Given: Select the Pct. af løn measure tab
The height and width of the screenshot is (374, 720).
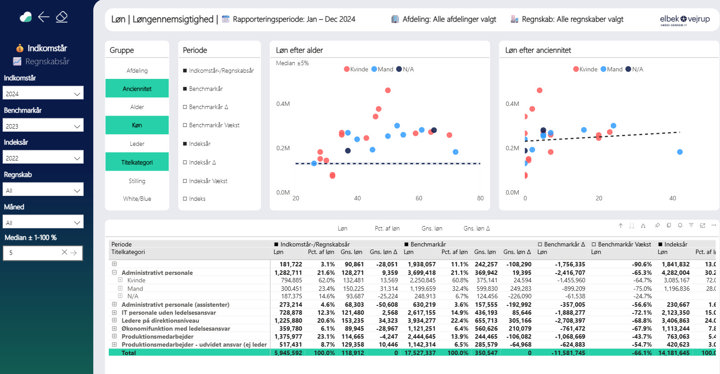Looking at the screenshot, I should click(387, 228).
